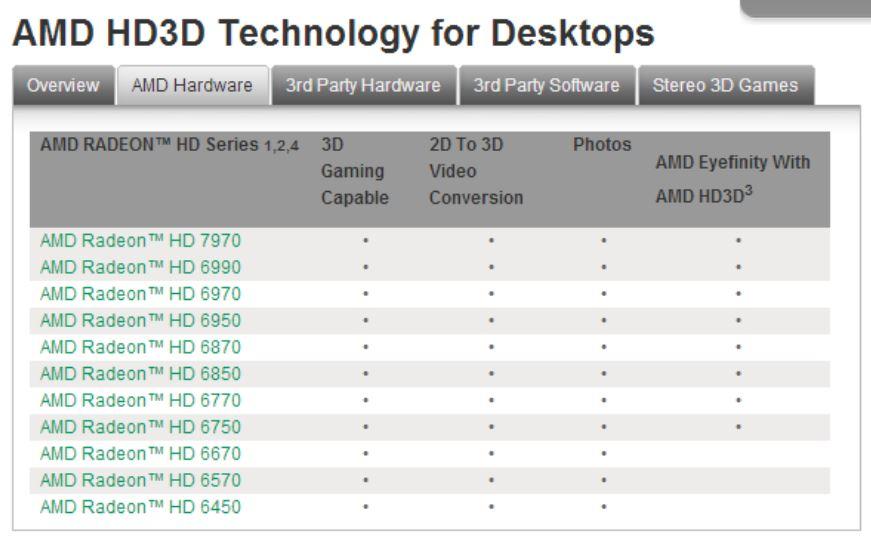Viewport: 871px width, 556px height.
Task: Switch to the Overview tab
Action: [x=63, y=86]
